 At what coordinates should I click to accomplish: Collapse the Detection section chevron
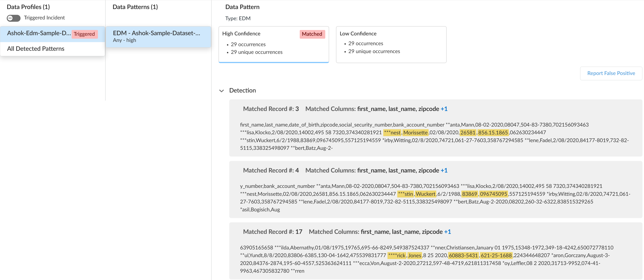tap(221, 91)
